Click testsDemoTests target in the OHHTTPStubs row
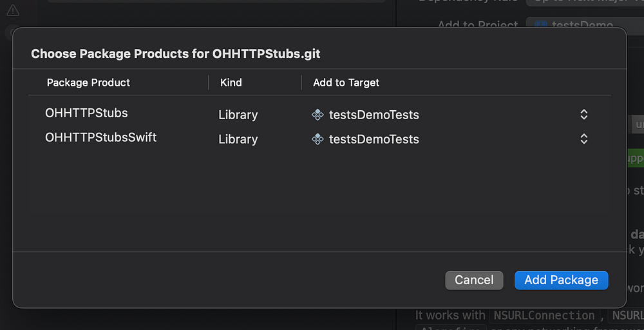This screenshot has width=644, height=330. click(374, 115)
